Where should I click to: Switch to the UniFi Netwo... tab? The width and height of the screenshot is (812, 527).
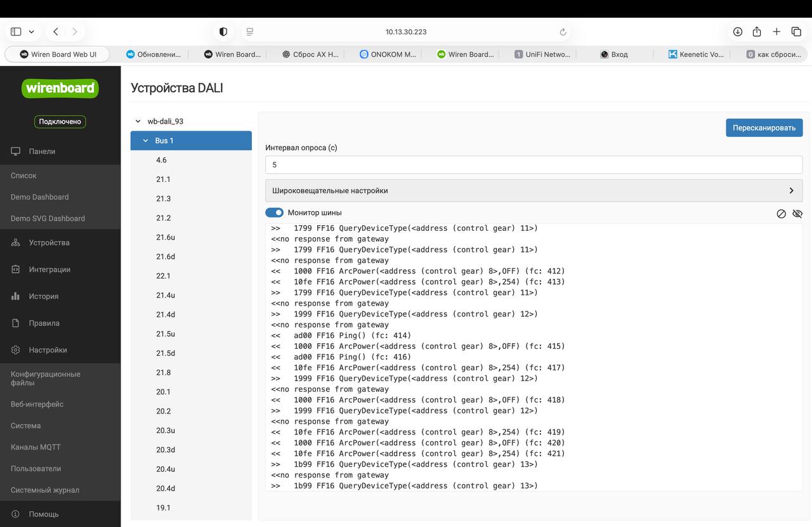542,55
